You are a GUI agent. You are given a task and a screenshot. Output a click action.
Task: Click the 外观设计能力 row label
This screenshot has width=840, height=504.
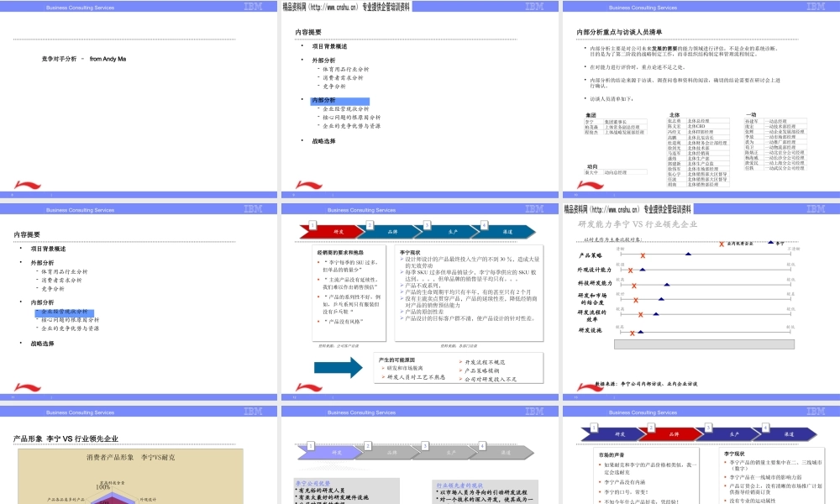tap(594, 270)
